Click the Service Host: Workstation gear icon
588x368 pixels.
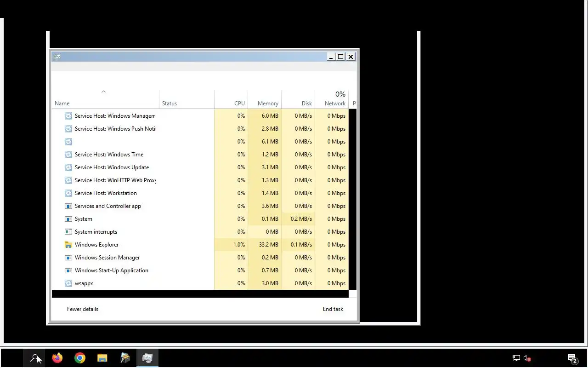coord(68,193)
